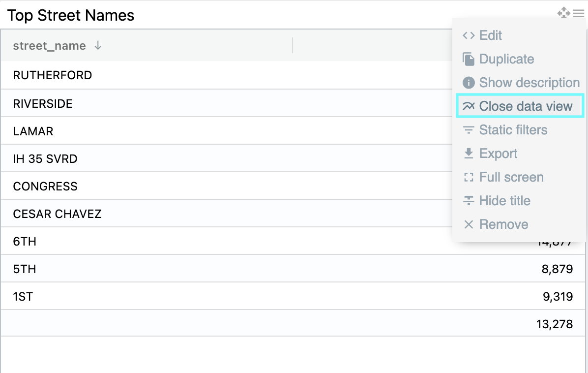
Task: Click the Hide title strikethrough icon
Action: [x=469, y=201]
